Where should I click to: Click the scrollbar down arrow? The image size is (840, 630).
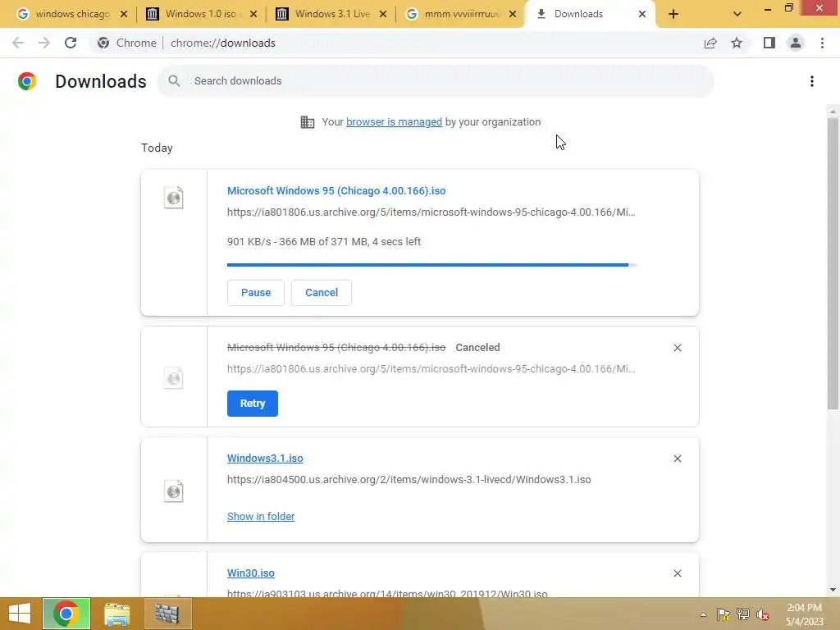(833, 590)
